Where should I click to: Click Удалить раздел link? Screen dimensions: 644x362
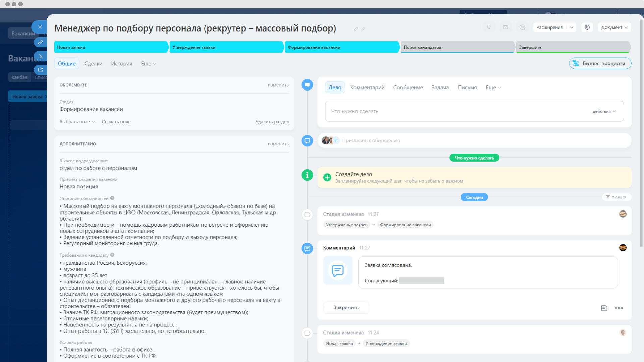[x=272, y=122]
